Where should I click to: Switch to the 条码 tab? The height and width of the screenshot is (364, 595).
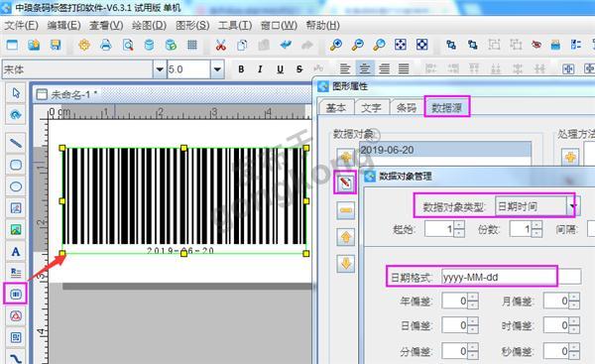tap(406, 108)
